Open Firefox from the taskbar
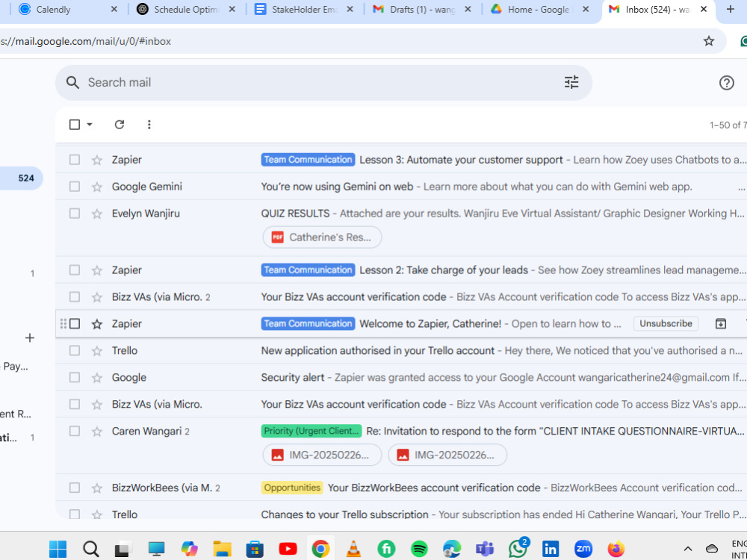This screenshot has width=747, height=560. click(x=616, y=549)
